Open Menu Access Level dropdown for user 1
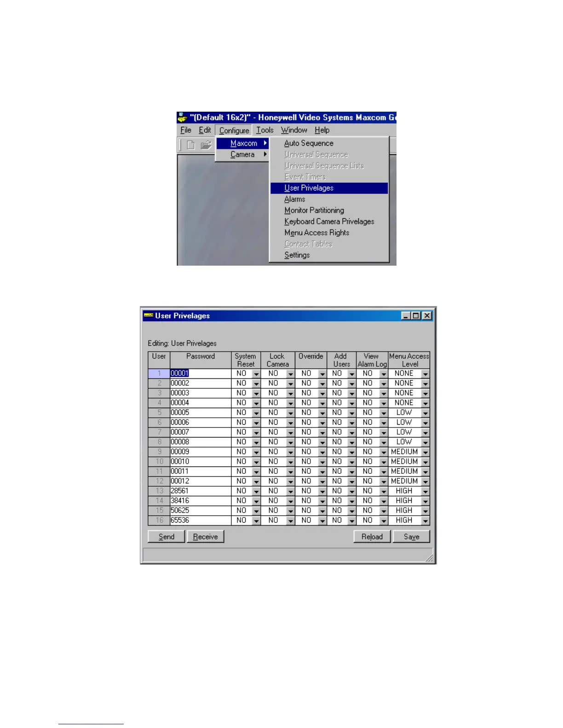The height and width of the screenshot is (728, 563). pyautogui.click(x=425, y=374)
